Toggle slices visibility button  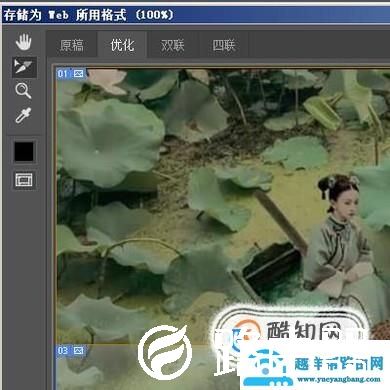[24, 180]
